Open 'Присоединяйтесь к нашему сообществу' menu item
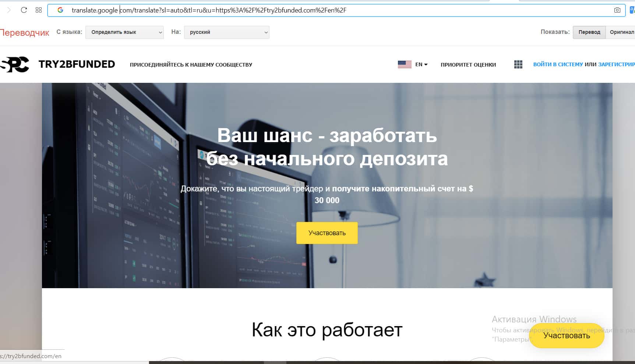 [x=191, y=65]
